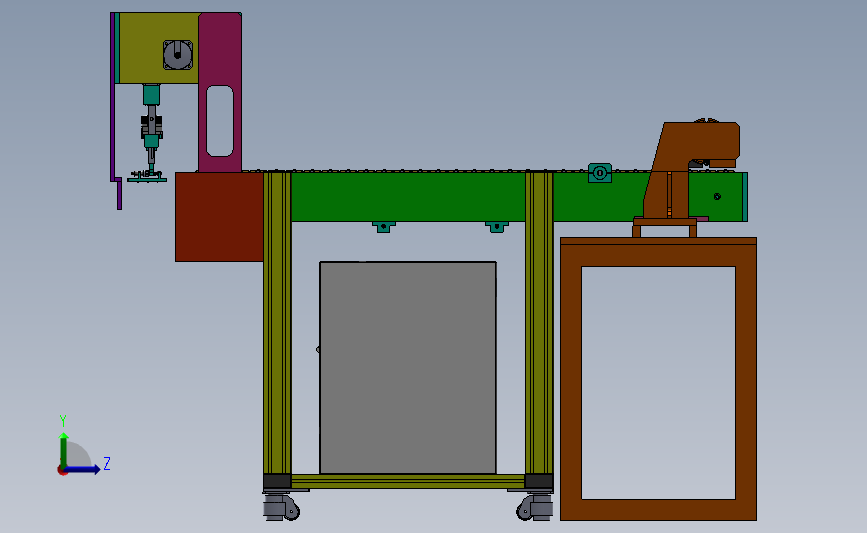Image resolution: width=867 pixels, height=533 pixels.
Task: Select the gripper base plate at bottom of actuator
Action: (147, 180)
